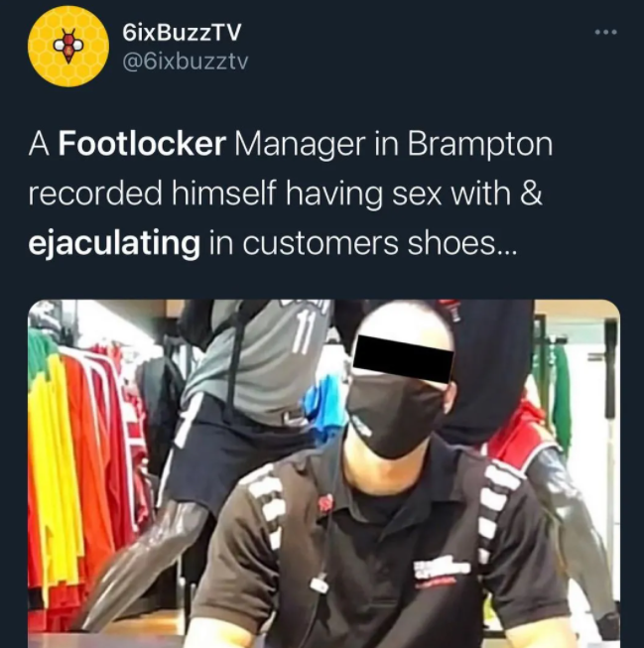Click the black censor bar in photo

(404, 359)
